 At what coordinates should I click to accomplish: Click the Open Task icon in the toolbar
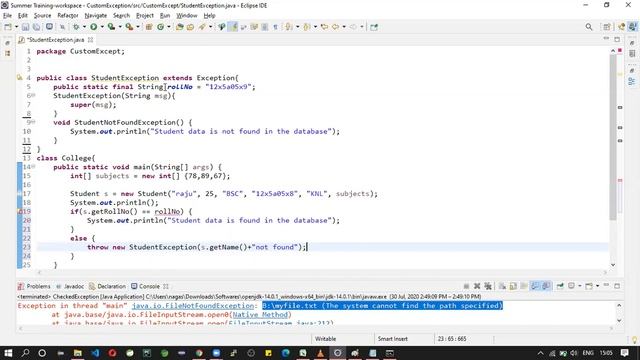(x=190, y=27)
